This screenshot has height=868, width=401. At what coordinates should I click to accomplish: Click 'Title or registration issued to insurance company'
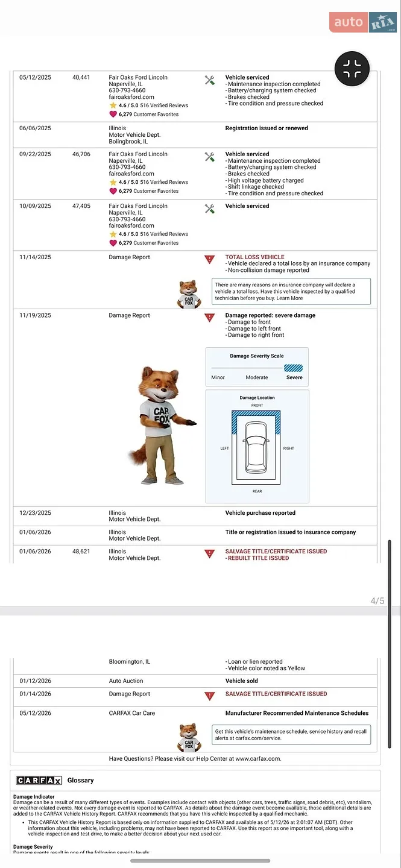[291, 532]
